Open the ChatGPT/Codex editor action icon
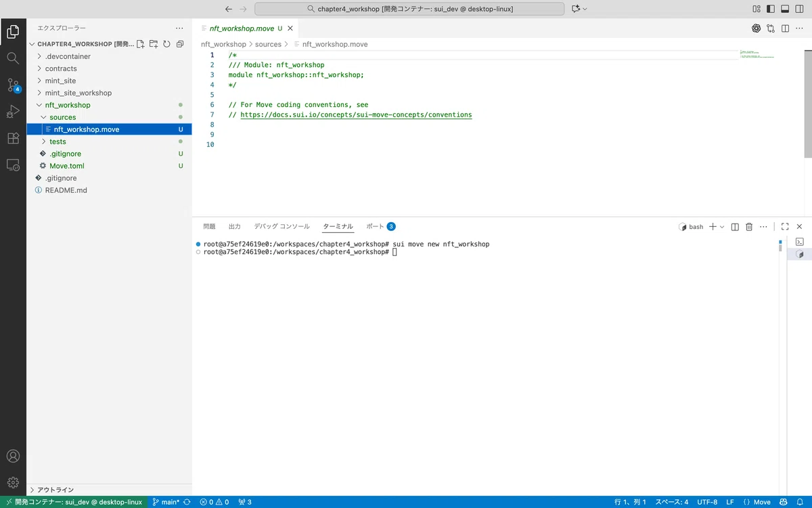This screenshot has height=508, width=812. [x=757, y=28]
